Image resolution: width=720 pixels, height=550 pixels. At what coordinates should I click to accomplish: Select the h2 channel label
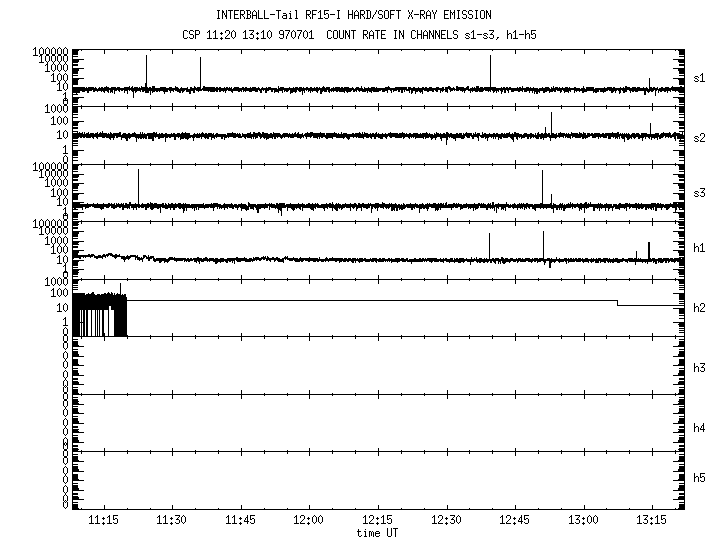point(700,308)
